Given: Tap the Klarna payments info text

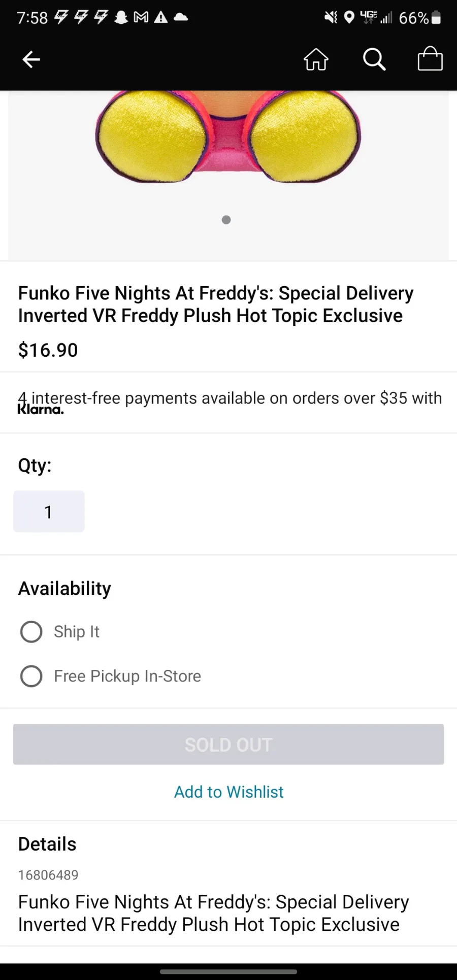Looking at the screenshot, I should point(228,402).
